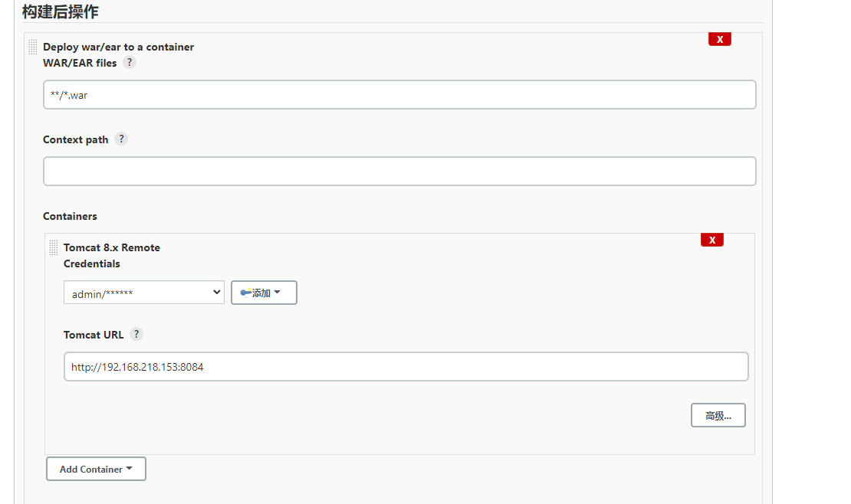Click the drag handle beside Deploy war/ear
851x504 pixels.
point(32,47)
